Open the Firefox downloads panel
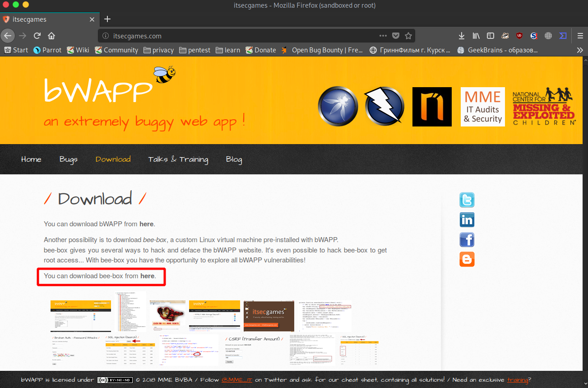The image size is (588, 388). click(462, 36)
